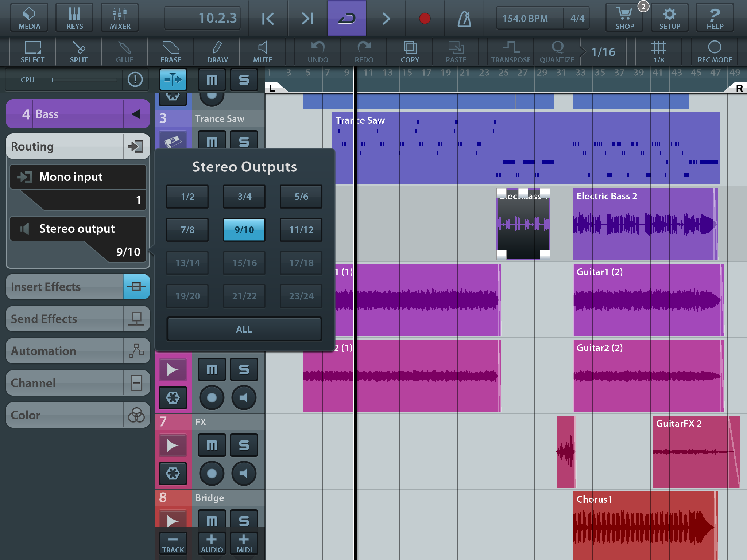The width and height of the screenshot is (747, 560).
Task: Toggle global mute for all tracks
Action: click(212, 79)
